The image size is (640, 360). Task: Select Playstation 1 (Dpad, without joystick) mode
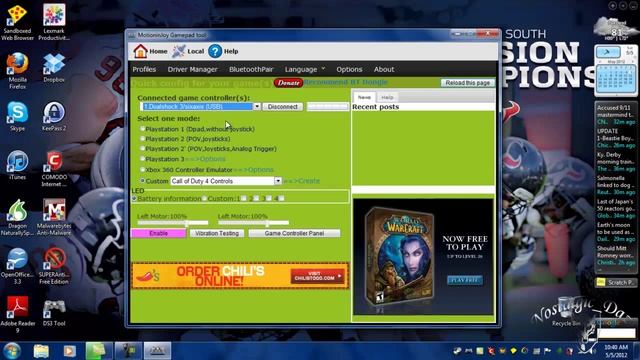[x=142, y=129]
